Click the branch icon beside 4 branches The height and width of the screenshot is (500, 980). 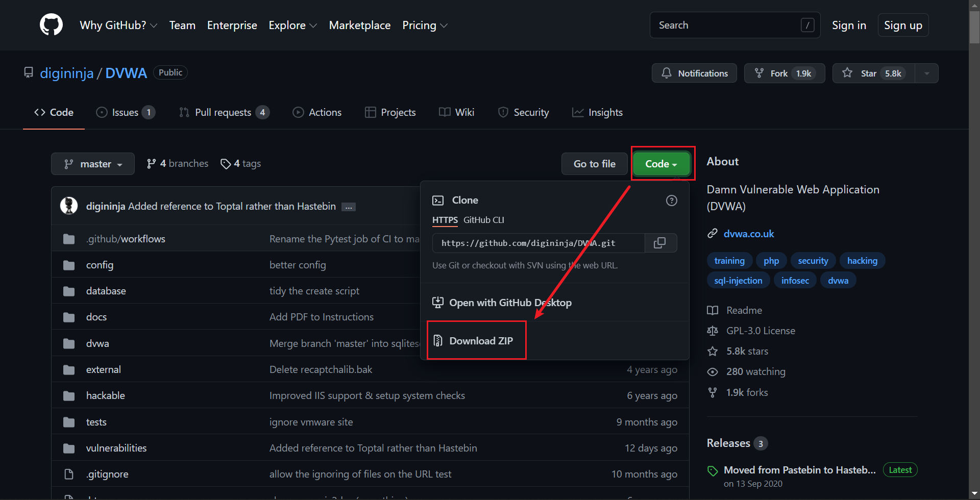coord(152,164)
